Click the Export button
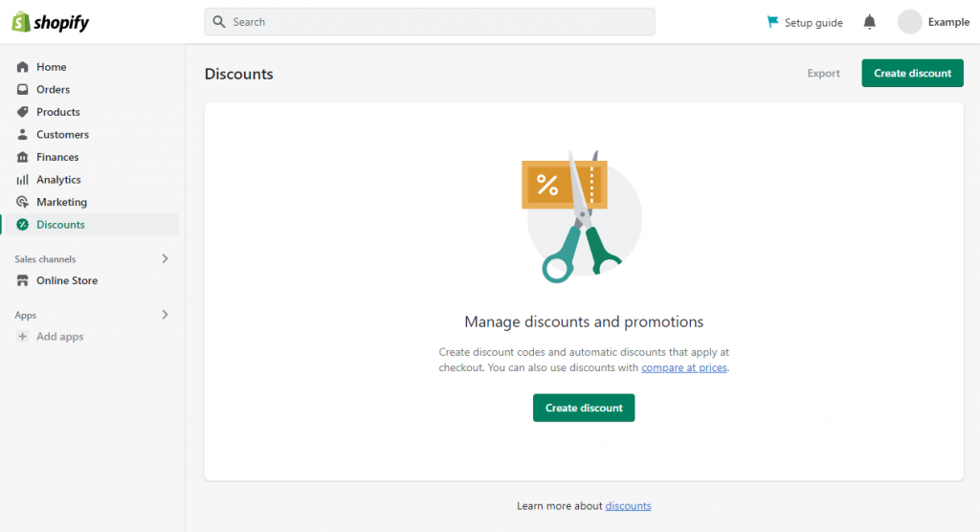The image size is (980, 532). [x=823, y=74]
